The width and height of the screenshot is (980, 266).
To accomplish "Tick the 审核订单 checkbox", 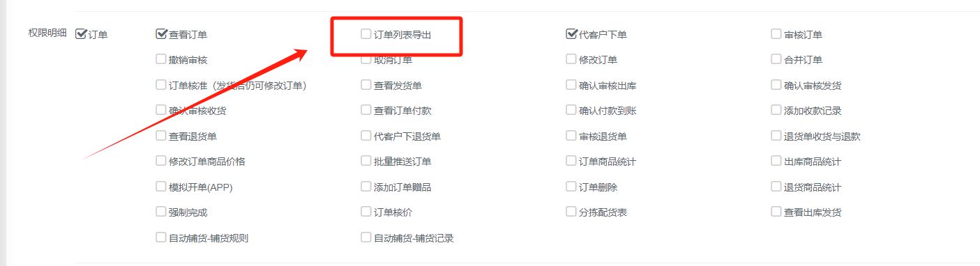I will (776, 33).
